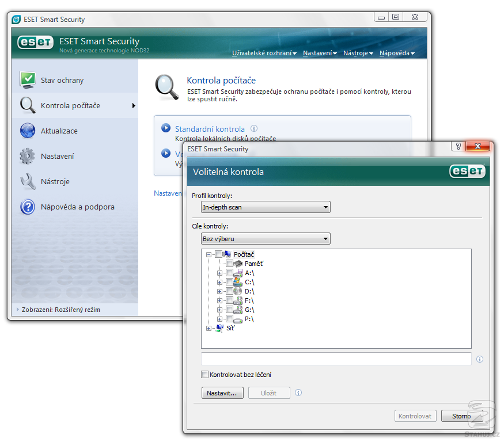The width and height of the screenshot is (504, 442).
Task: Click the help question mark button in dialog title bar
Action: point(458,147)
